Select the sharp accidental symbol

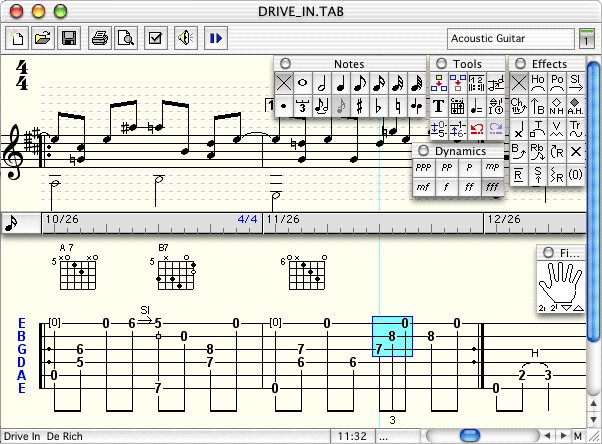360,105
